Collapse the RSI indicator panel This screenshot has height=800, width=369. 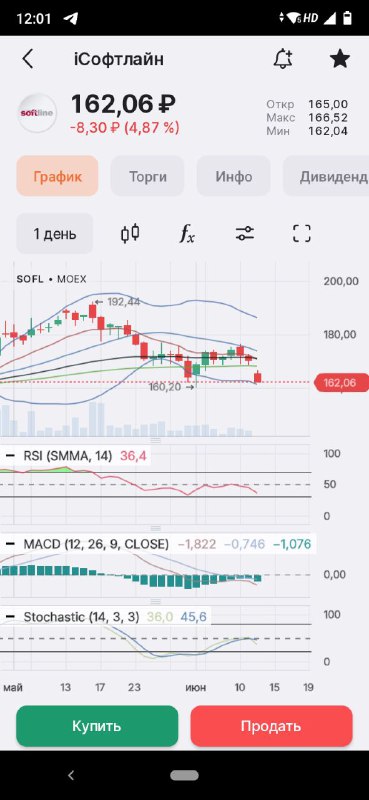tap(10, 455)
